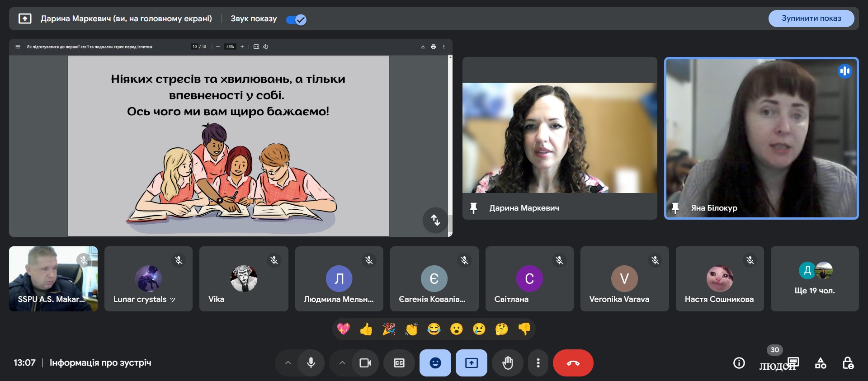Open host controls lock icon
The width and height of the screenshot is (868, 381).
(x=848, y=363)
